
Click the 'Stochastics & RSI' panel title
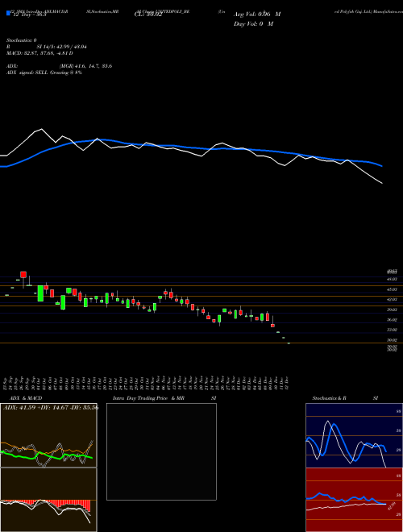(345, 398)
